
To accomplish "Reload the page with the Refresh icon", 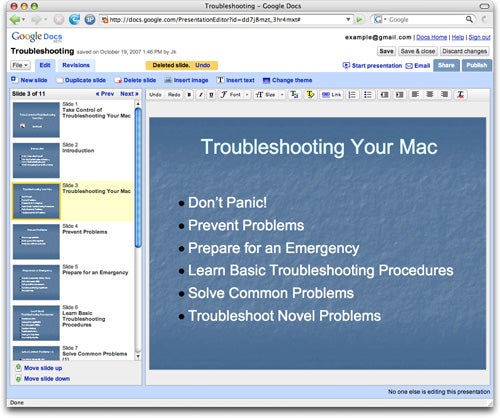I will coord(74,20).
